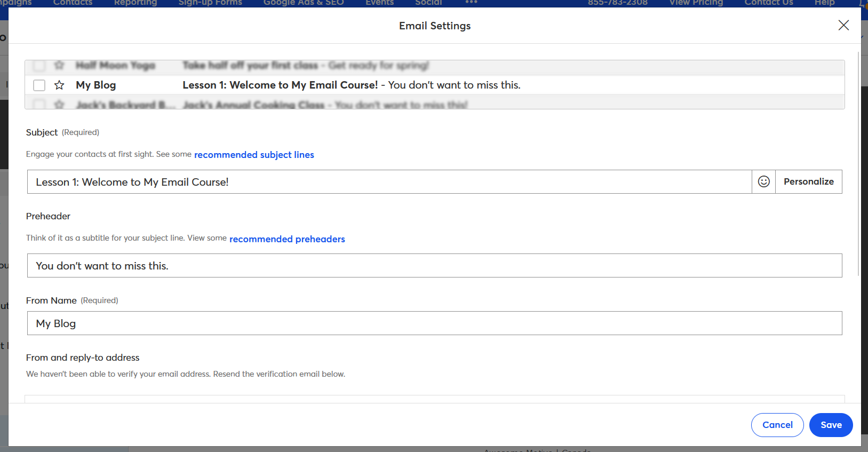Click the phone number 855-783-2308
868x452 pixels.
click(618, 3)
